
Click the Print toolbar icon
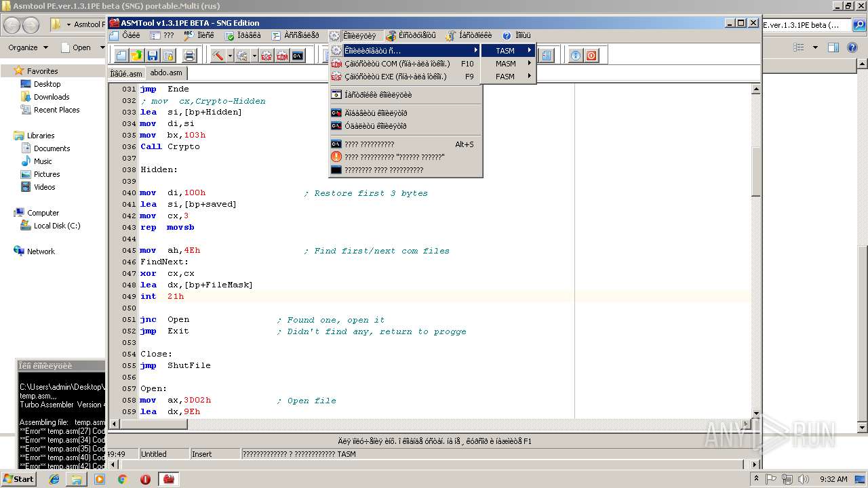(189, 56)
